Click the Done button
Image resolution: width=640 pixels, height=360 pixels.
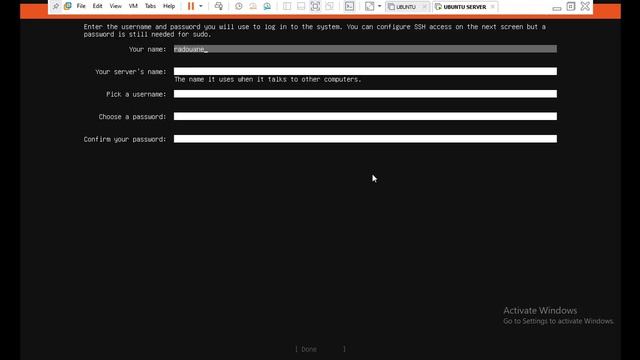(x=320, y=349)
